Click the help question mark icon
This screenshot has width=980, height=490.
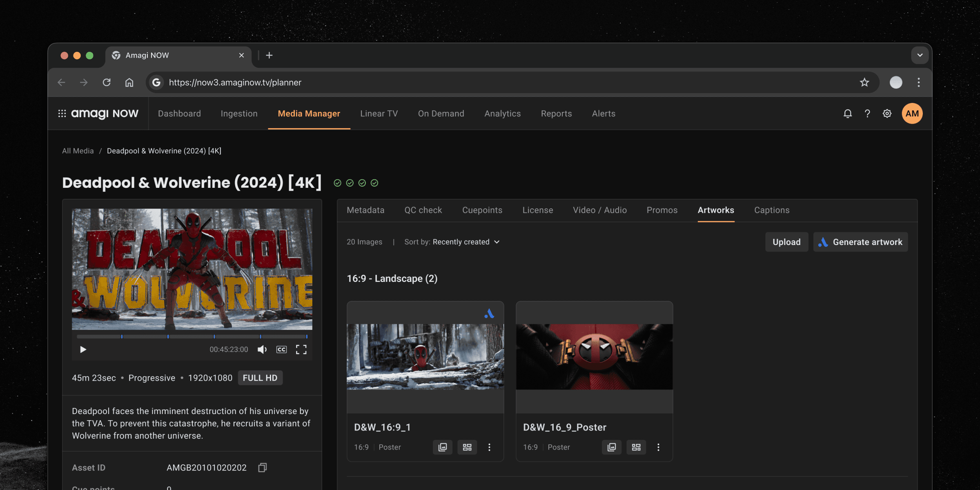[x=867, y=114]
